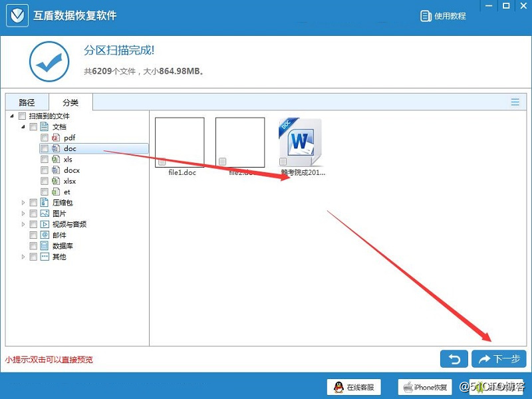Switch to the 路径 tab
Image resolution: width=532 pixels, height=399 pixels.
[27, 102]
